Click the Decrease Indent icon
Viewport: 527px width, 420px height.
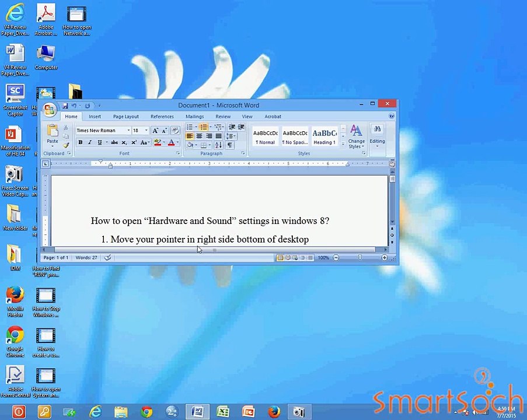click(x=232, y=127)
